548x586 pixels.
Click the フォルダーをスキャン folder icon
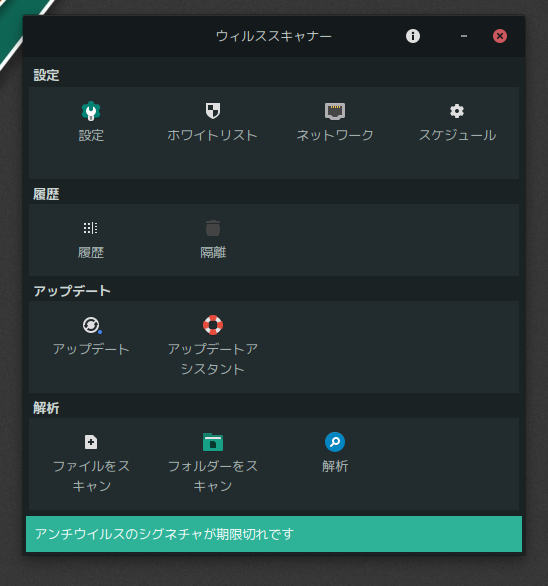click(213, 442)
